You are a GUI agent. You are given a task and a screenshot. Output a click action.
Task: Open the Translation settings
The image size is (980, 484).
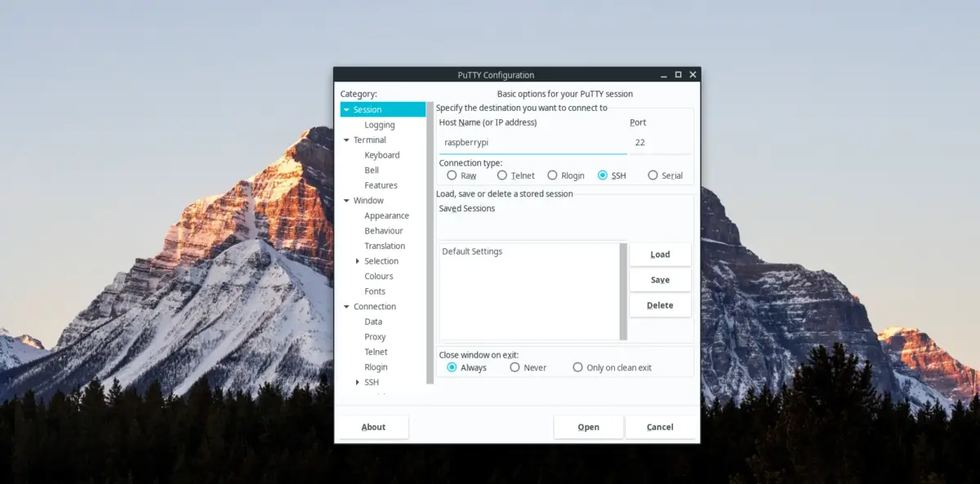coord(385,246)
